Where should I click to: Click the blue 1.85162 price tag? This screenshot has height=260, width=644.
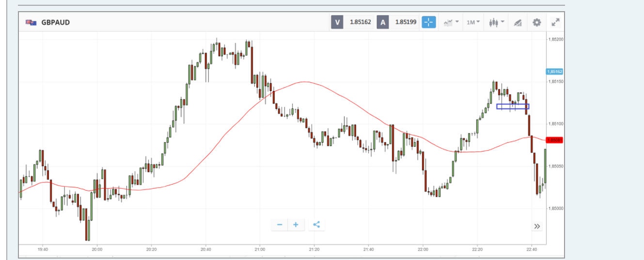(x=554, y=71)
